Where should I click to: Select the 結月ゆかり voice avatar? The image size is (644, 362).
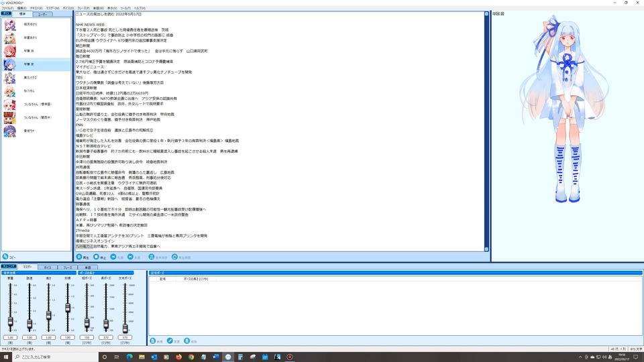pyautogui.click(x=10, y=25)
